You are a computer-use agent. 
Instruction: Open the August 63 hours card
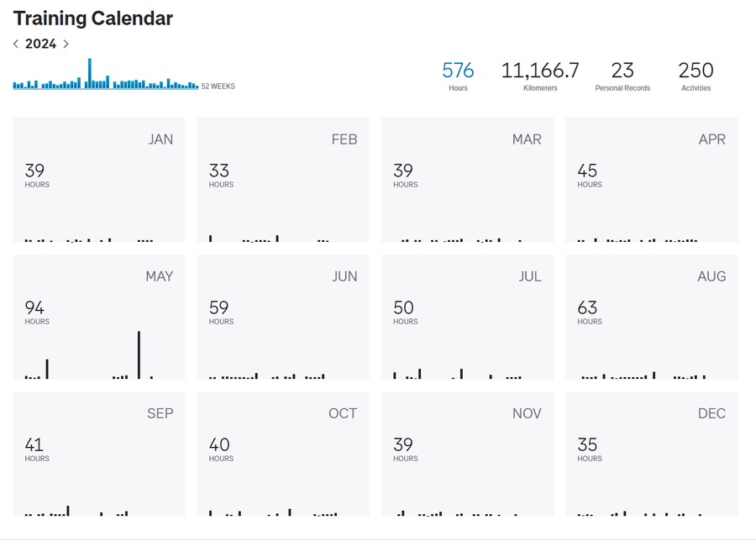652,317
